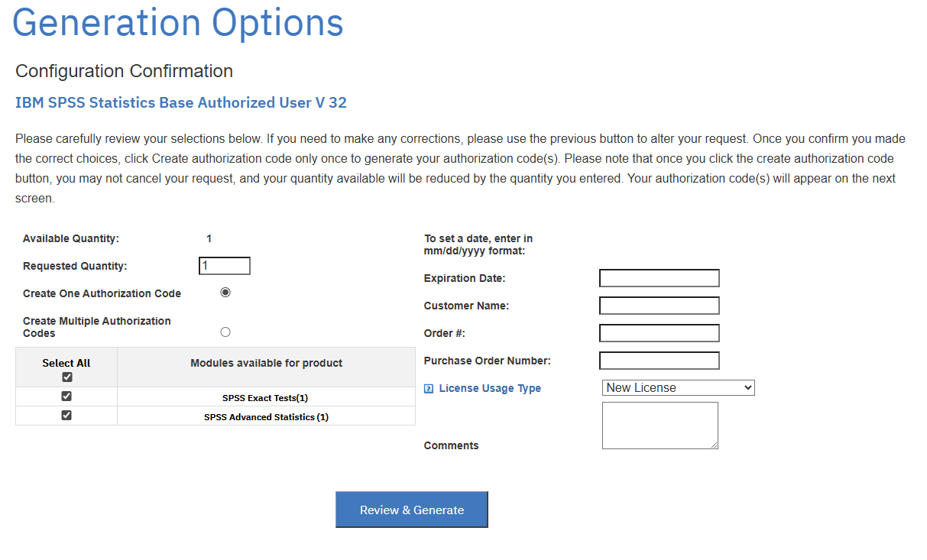The width and height of the screenshot is (927, 560).
Task: Select Create One Authorization Code radio button
Action: 225,293
